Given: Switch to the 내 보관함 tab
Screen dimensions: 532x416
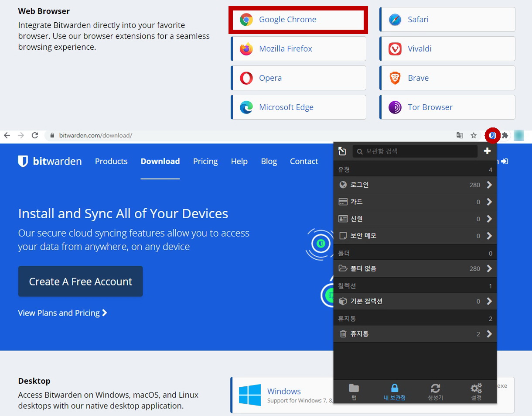Looking at the screenshot, I should [395, 392].
